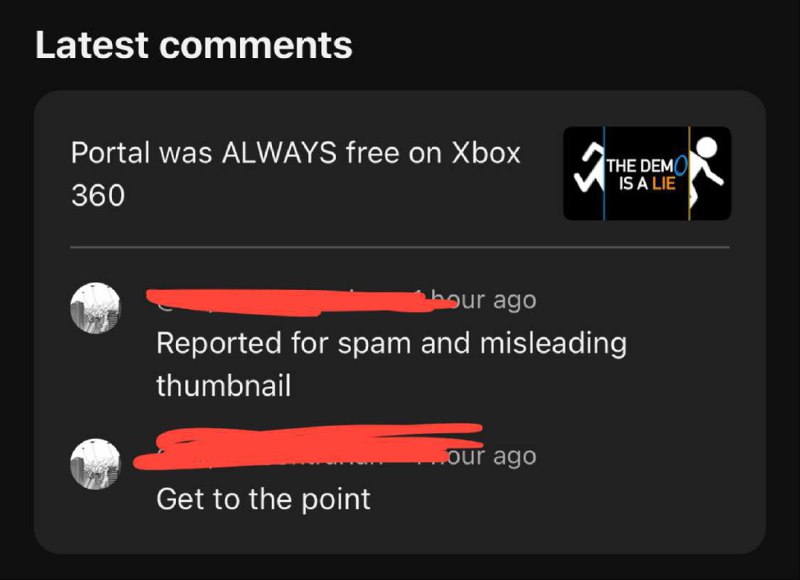The image size is (800, 580).
Task: Click the second commenter's profile avatar
Action: [x=95, y=464]
